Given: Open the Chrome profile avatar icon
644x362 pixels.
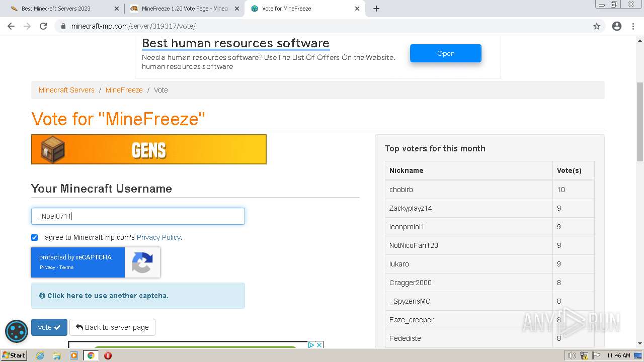Looking at the screenshot, I should (617, 26).
